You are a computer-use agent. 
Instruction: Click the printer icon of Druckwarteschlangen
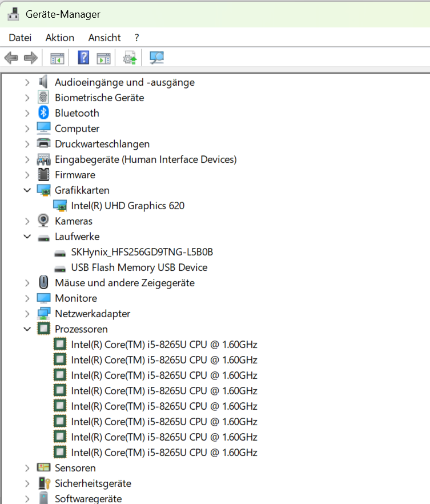coord(43,143)
